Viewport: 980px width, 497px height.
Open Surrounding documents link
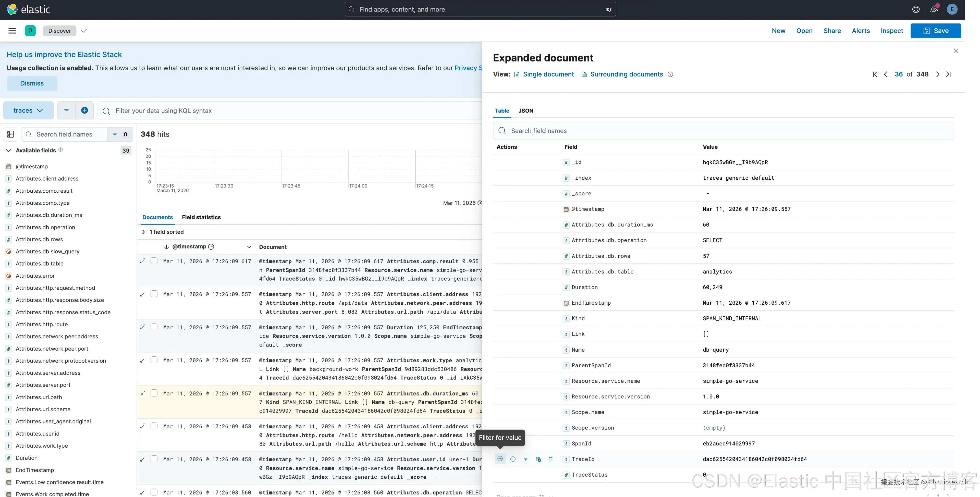tap(626, 74)
